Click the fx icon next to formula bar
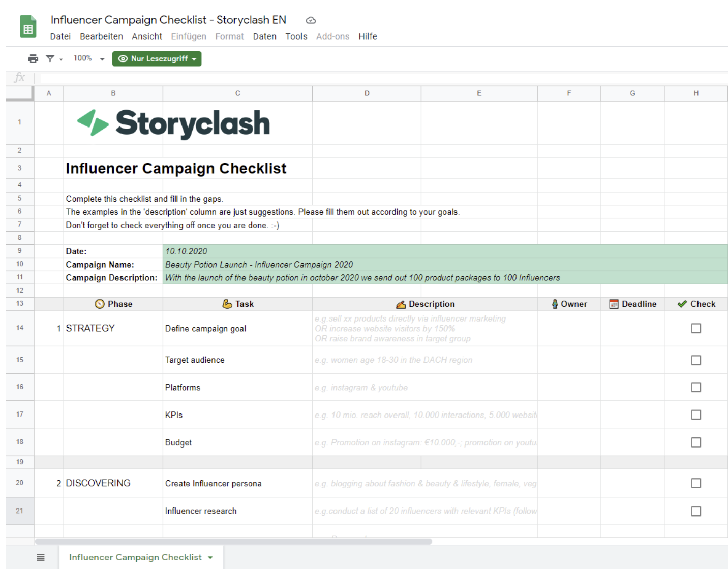 19,77
